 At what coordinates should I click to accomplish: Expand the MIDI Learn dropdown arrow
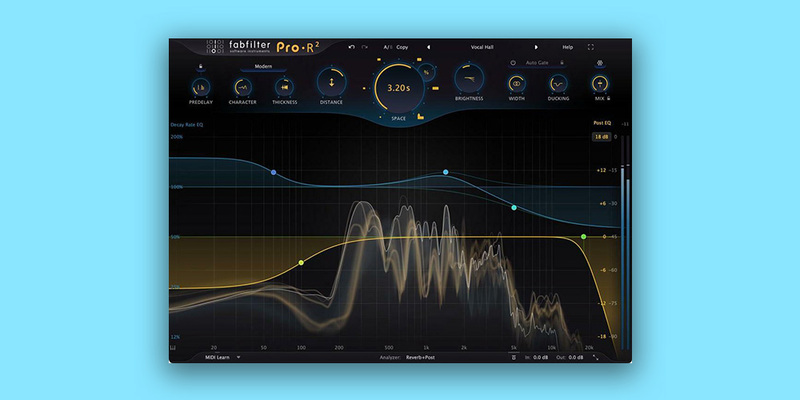[238, 358]
